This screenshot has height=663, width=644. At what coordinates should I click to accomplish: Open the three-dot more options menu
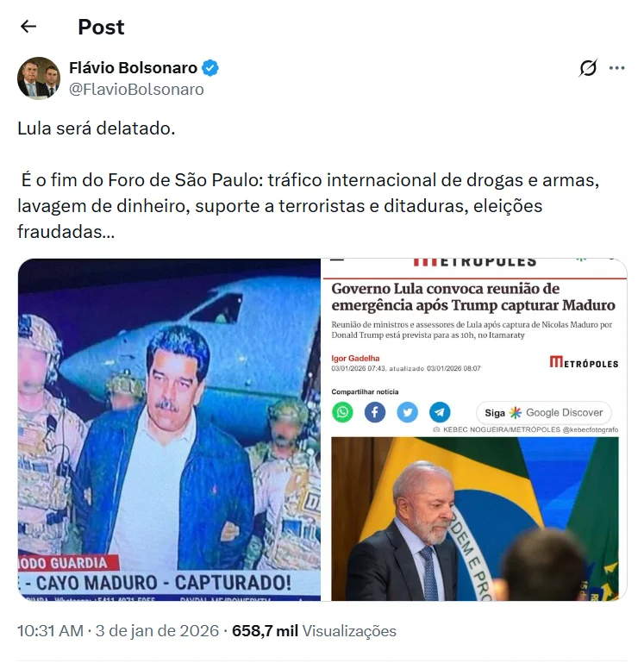617,67
